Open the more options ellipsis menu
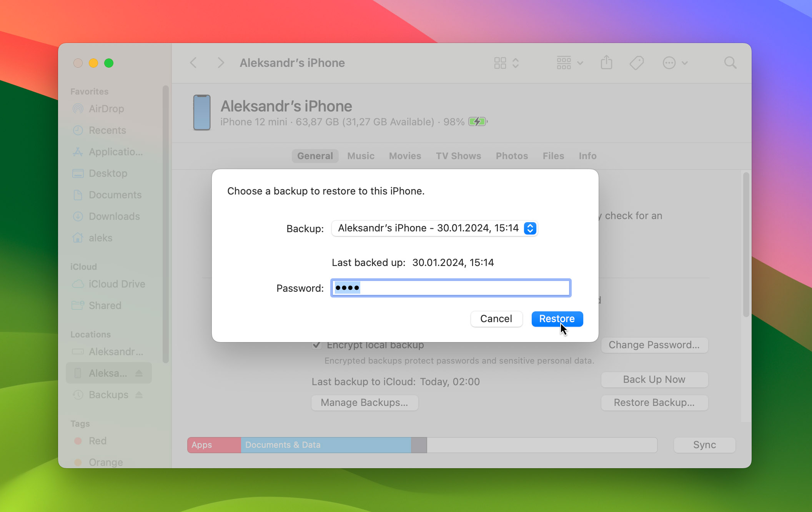The height and width of the screenshot is (512, 812). click(x=670, y=63)
